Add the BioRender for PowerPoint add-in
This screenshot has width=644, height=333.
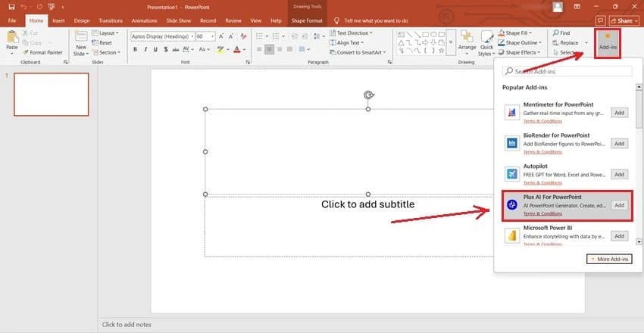coord(619,144)
